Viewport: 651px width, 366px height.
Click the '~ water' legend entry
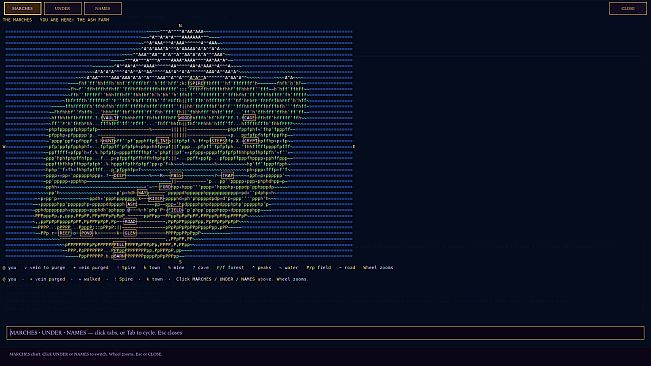coord(289,268)
